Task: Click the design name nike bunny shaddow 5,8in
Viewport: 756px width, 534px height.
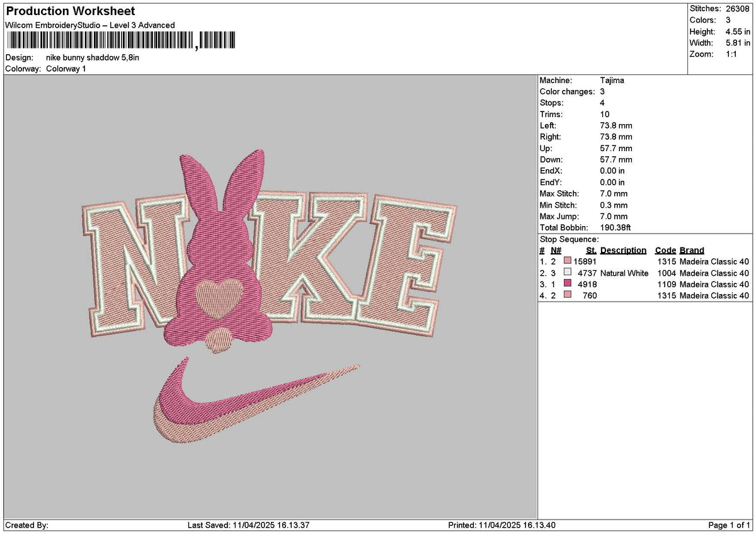Action: pyautogui.click(x=93, y=57)
